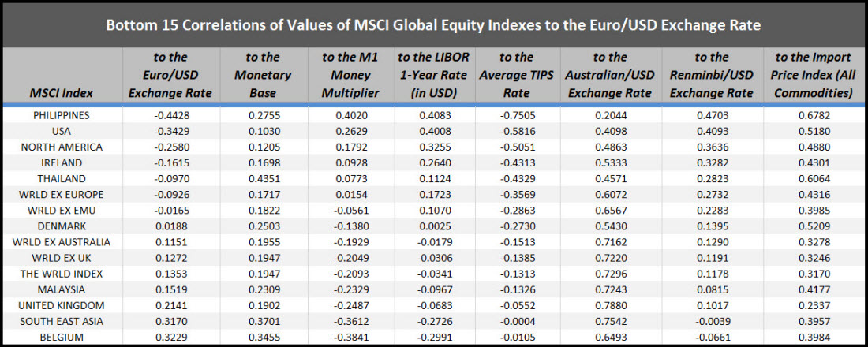The height and width of the screenshot is (347, 868).
Task: Click the 'to the Monetary Base' header
Action: 263,75
